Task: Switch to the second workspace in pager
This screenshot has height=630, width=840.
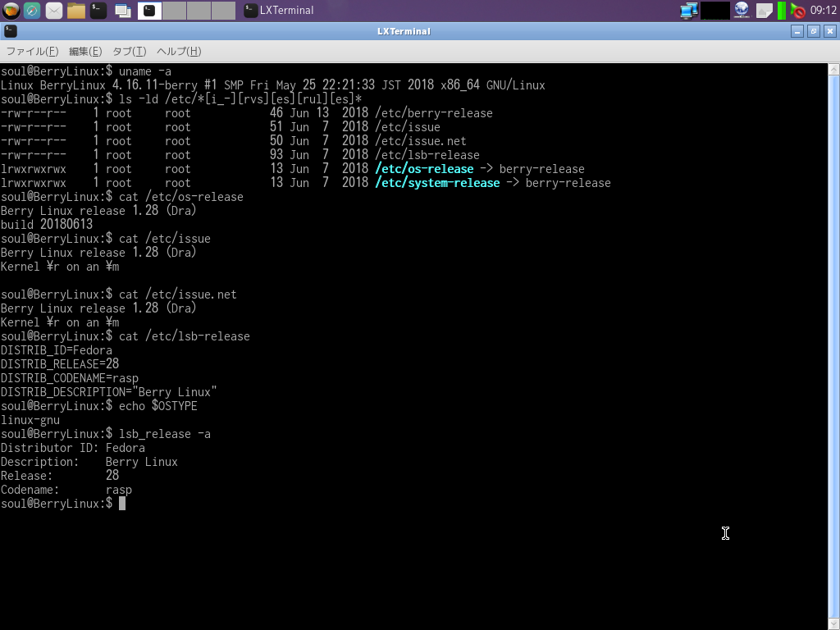Action: (174, 10)
